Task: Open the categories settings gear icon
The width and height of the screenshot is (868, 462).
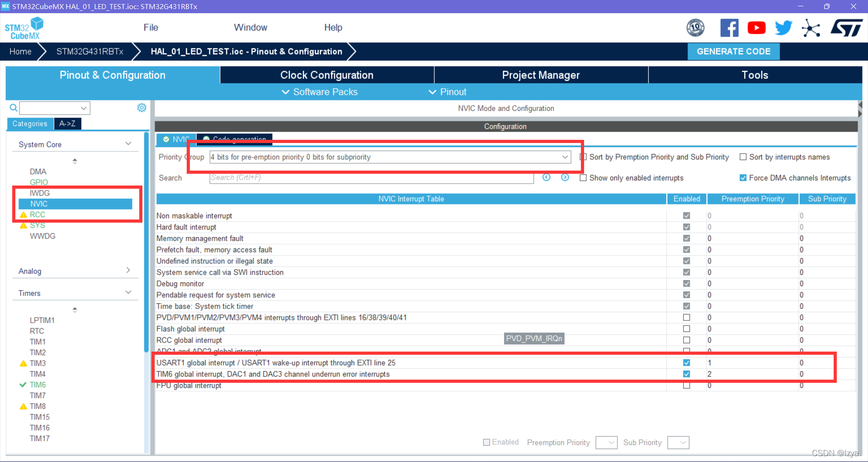Action: 142,107
